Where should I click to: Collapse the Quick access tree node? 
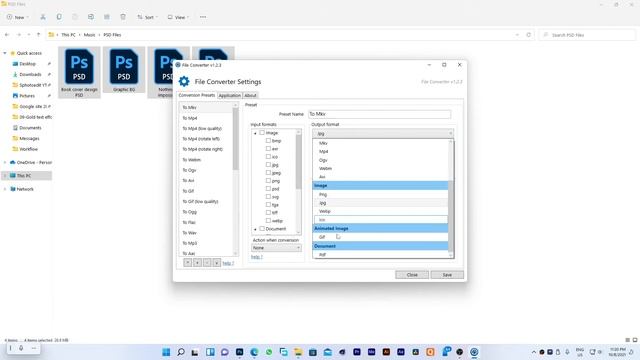pyautogui.click(x=5, y=53)
